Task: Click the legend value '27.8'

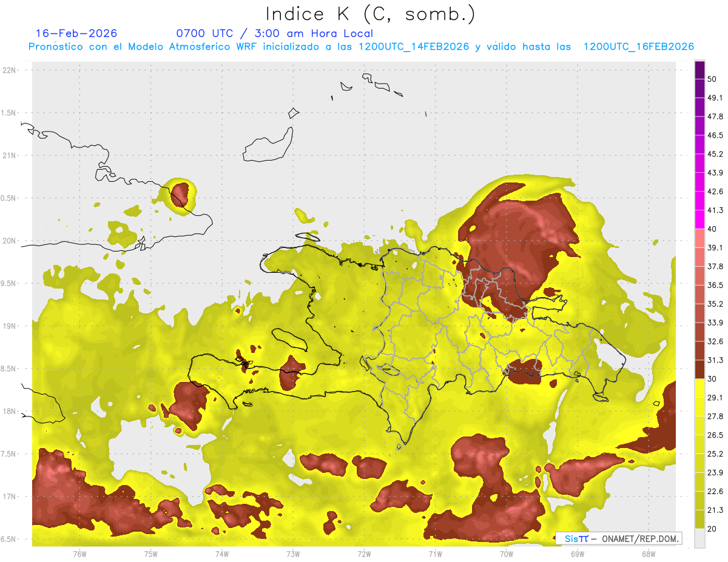Action: pyautogui.click(x=715, y=416)
